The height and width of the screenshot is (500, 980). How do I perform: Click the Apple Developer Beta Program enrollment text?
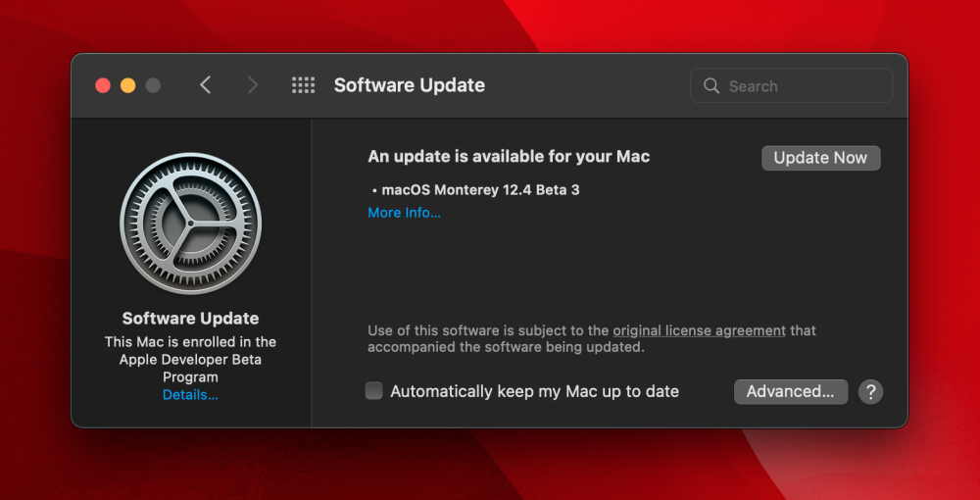tap(191, 360)
